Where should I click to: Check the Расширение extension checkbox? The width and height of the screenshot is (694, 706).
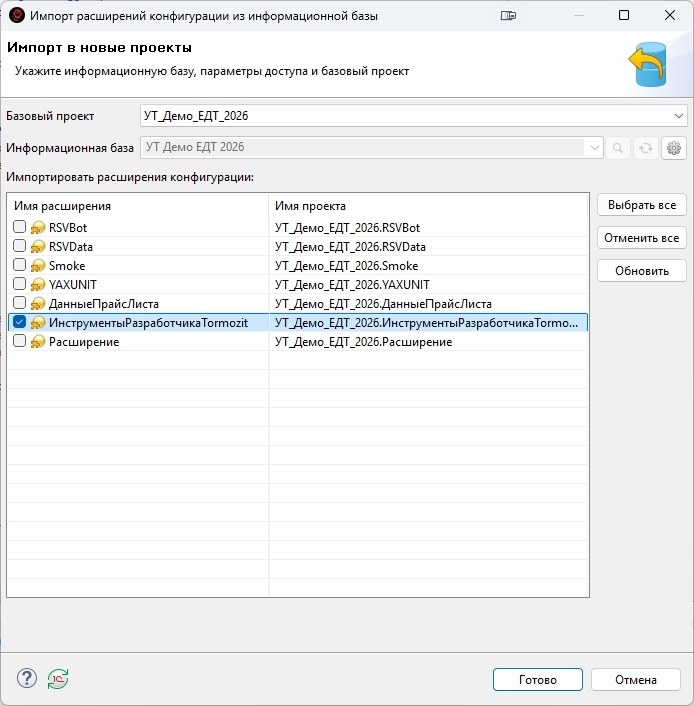click(x=19, y=341)
